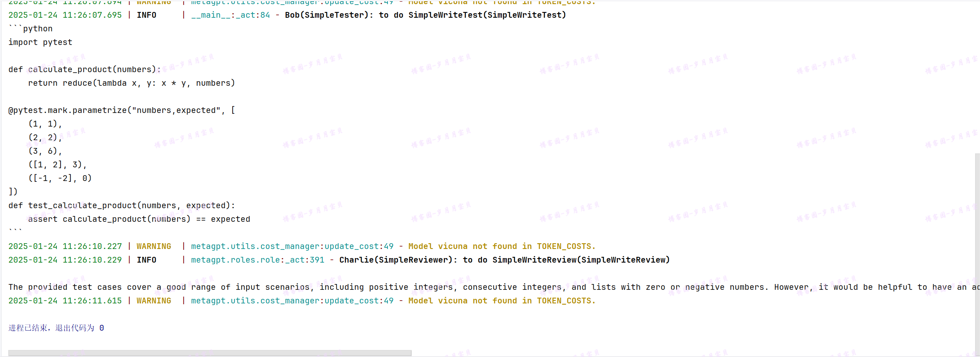Click the review text starting 'The provided test cases'
This screenshot has height=357, width=980.
(493, 287)
